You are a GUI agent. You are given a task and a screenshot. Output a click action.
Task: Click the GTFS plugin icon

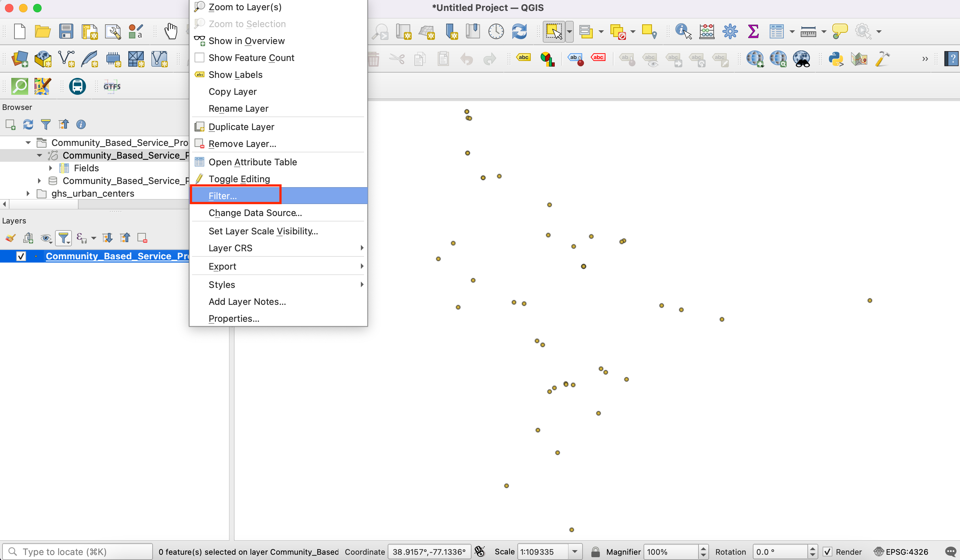pos(112,86)
